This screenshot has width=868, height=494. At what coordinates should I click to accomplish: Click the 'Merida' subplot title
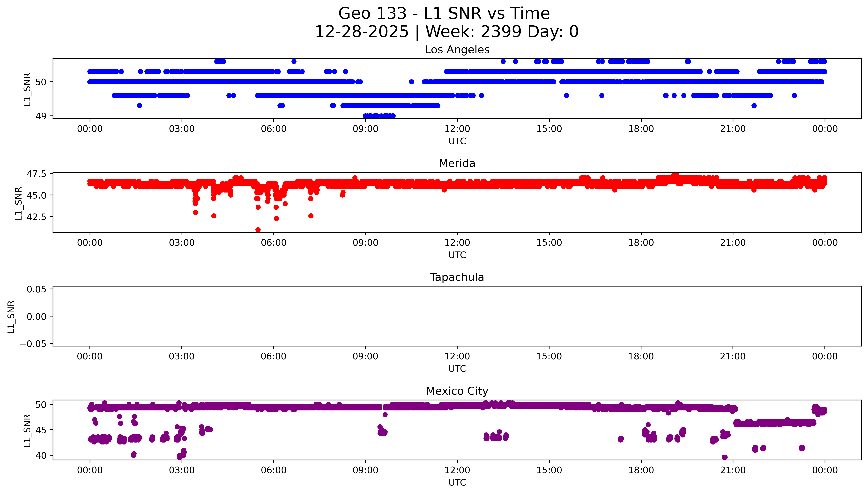[457, 164]
